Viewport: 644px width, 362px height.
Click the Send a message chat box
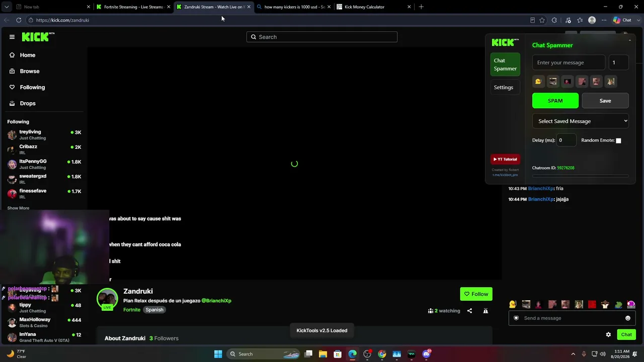572,318
